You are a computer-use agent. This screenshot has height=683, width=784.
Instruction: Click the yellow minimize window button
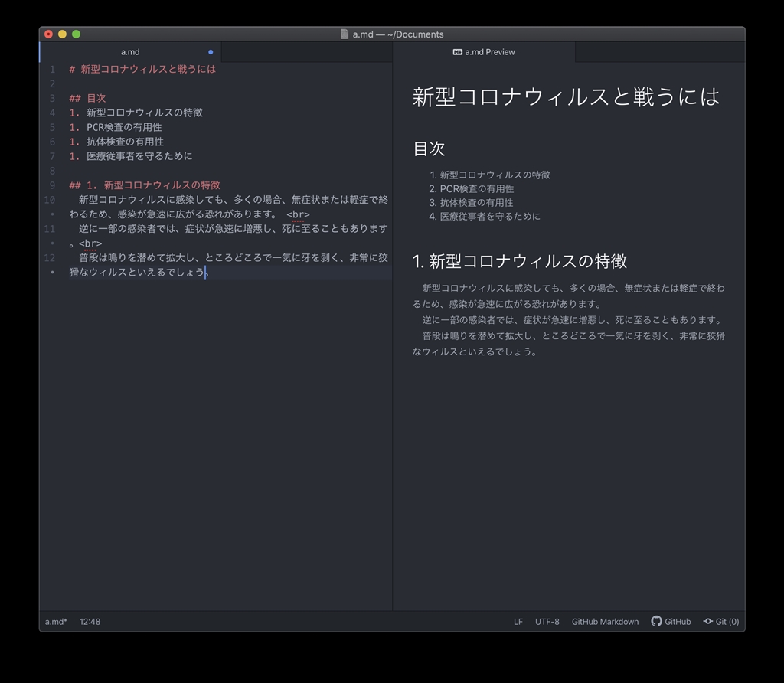click(x=62, y=34)
